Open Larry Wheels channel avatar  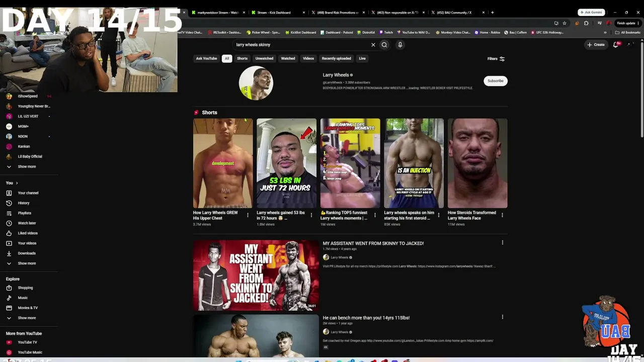(x=256, y=83)
